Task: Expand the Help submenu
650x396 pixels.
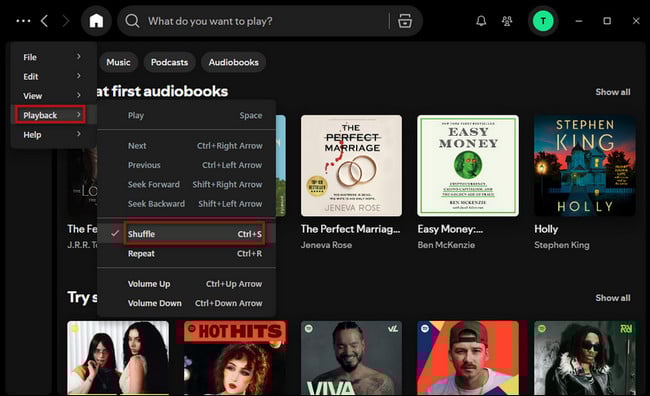Action: pyautogui.click(x=52, y=134)
